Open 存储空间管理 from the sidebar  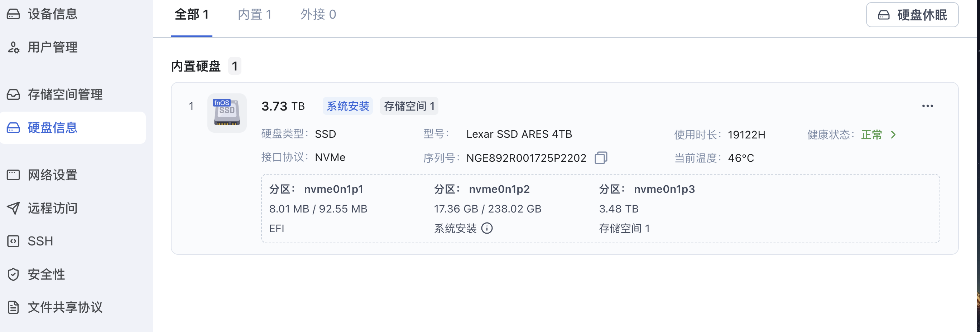[65, 94]
